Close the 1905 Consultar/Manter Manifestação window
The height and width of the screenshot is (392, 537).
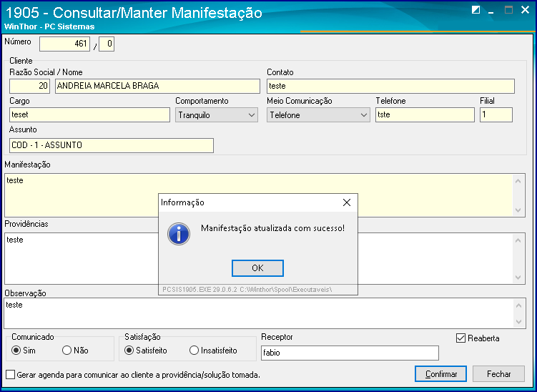pos(525,10)
